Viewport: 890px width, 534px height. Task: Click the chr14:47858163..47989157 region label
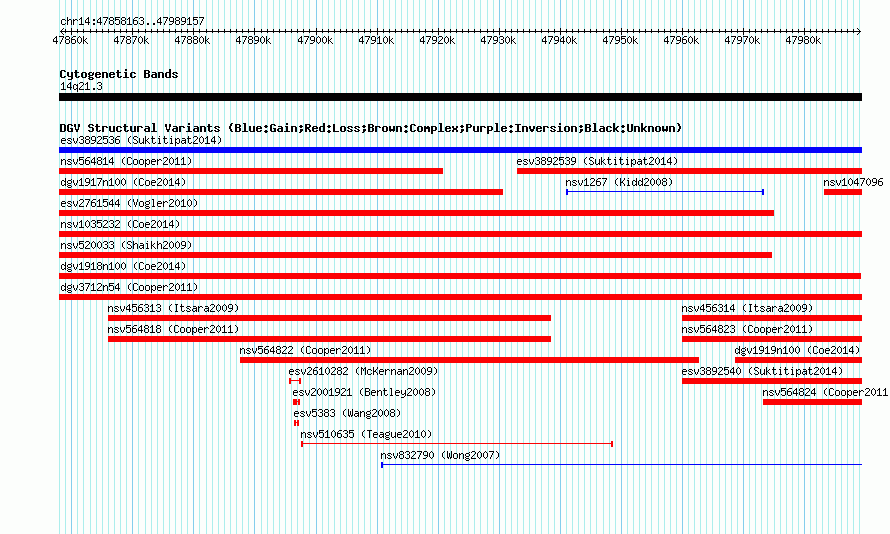(x=132, y=22)
